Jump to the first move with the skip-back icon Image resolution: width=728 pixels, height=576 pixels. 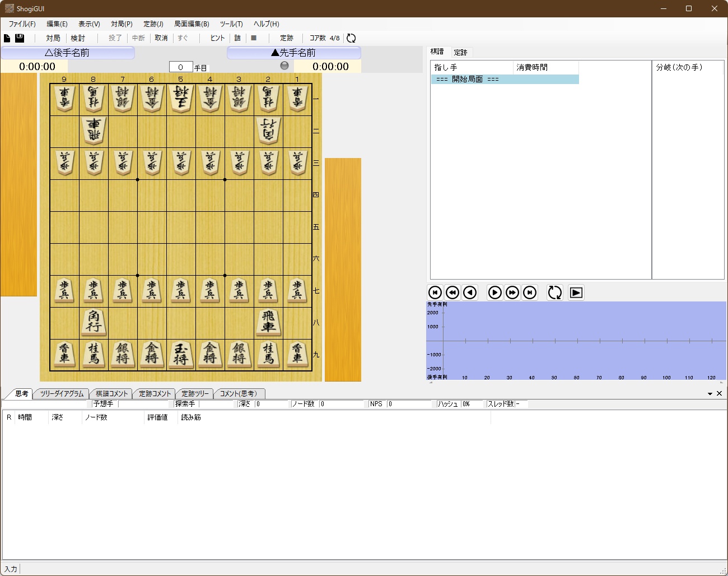[435, 292]
